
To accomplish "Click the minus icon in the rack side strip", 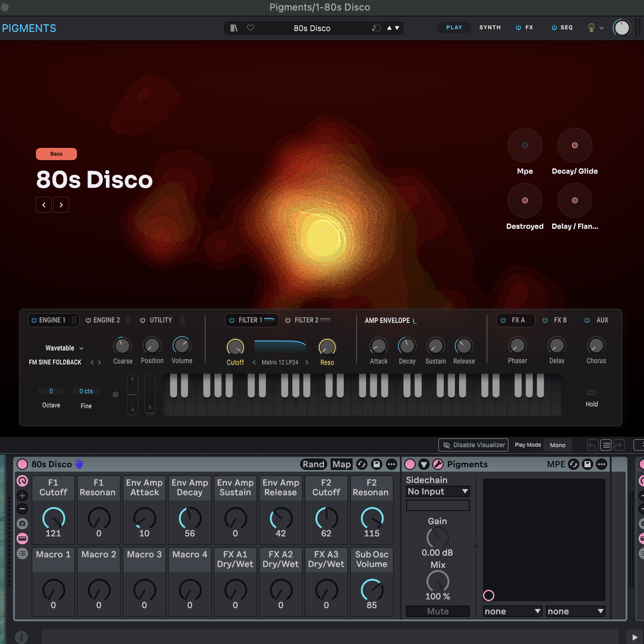I will (x=22, y=509).
